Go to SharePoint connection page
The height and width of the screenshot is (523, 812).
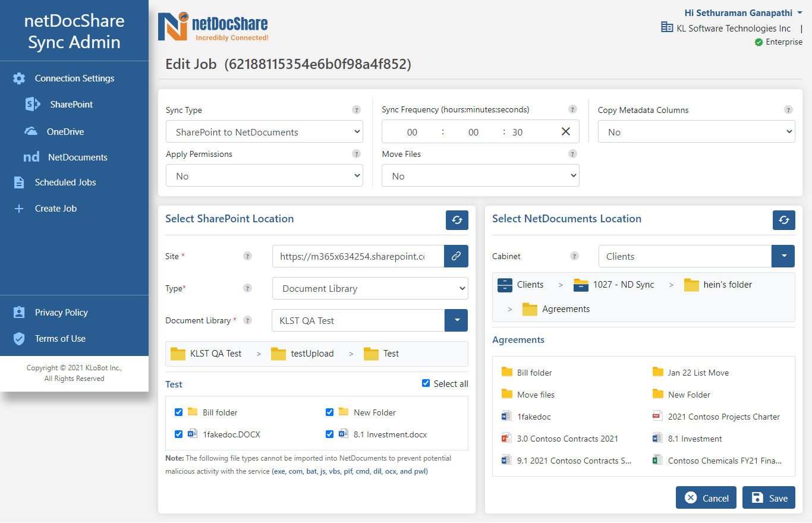pos(71,104)
